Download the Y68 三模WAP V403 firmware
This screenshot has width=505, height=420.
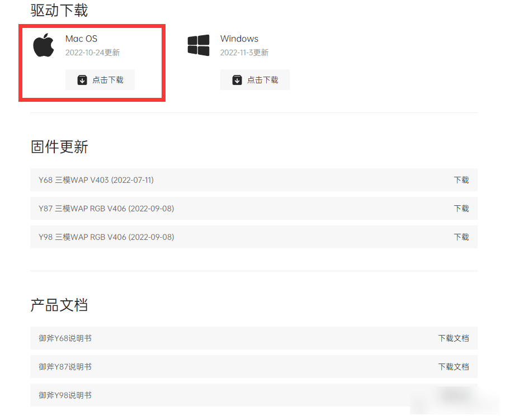click(461, 180)
